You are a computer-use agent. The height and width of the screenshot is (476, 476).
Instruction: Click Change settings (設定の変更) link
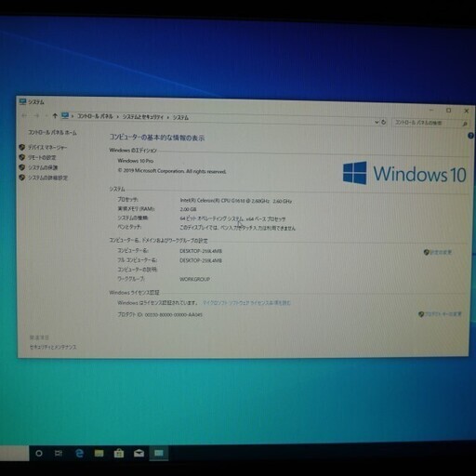click(441, 252)
